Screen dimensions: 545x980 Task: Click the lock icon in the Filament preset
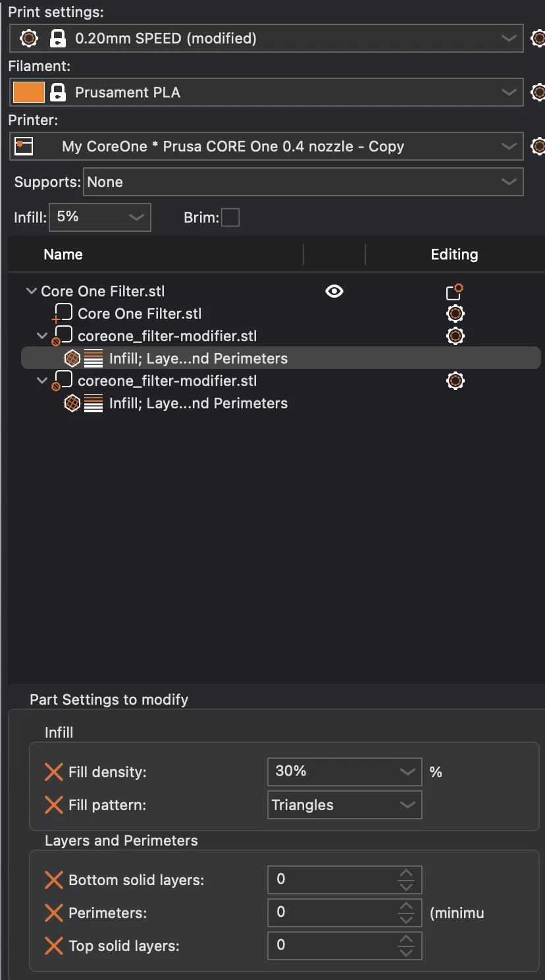[58, 92]
